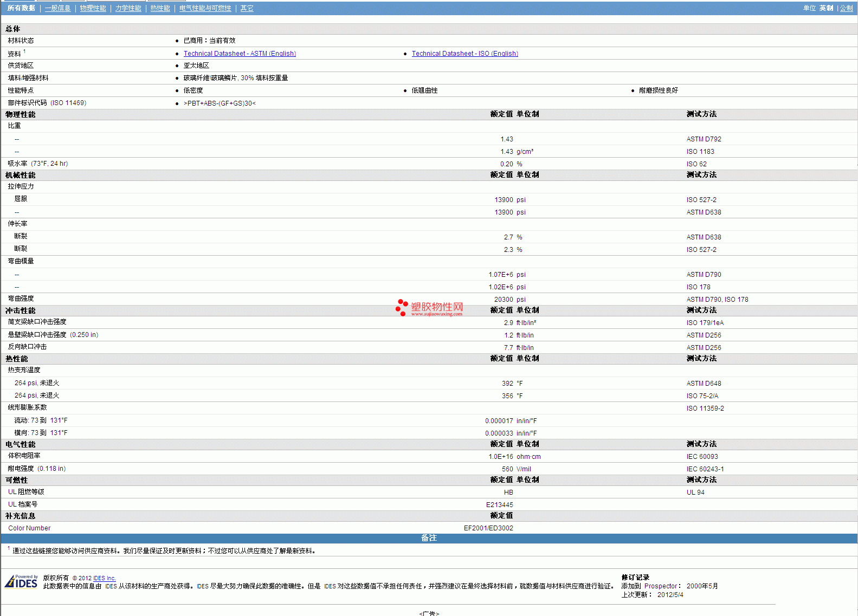Click heat deflection value 392
858x616 pixels.
[507, 384]
